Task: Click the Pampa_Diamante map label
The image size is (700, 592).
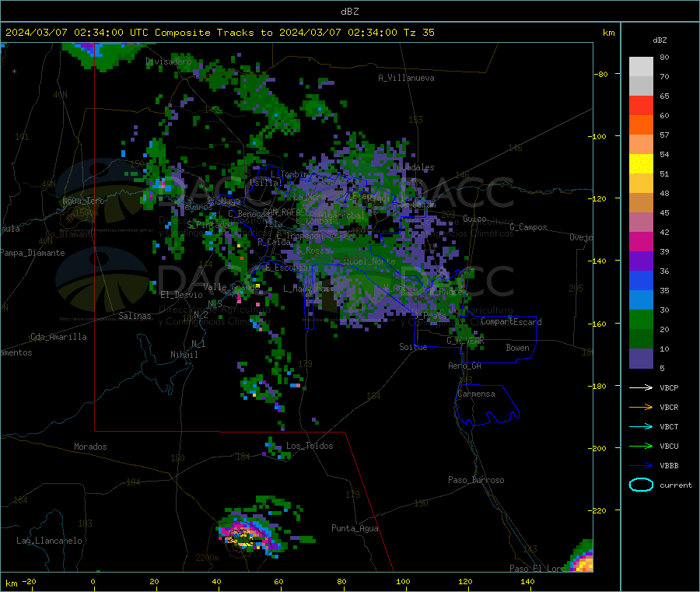Action: (33, 253)
